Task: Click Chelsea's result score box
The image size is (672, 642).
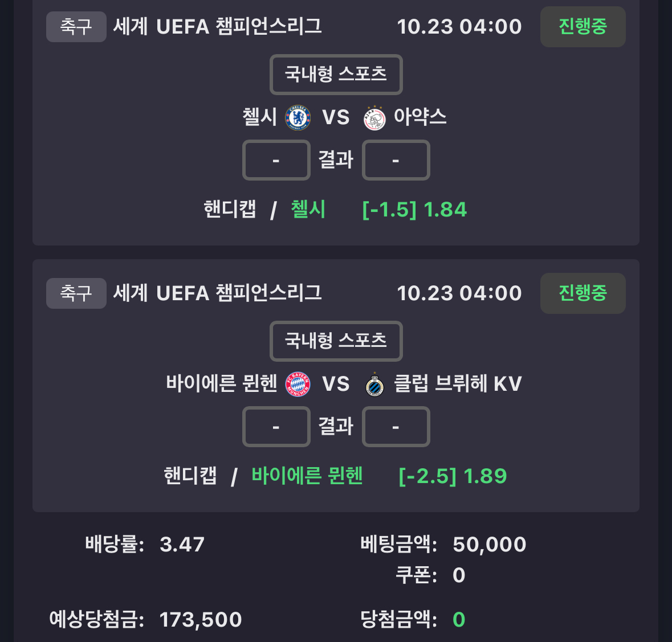Action: click(x=276, y=160)
